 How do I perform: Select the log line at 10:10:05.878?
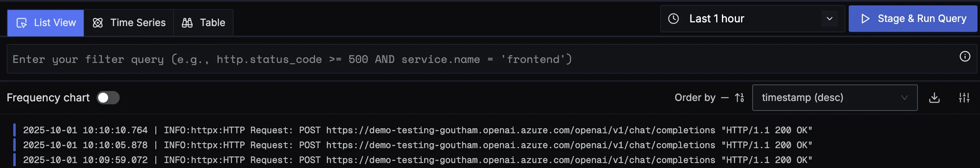tap(417, 145)
